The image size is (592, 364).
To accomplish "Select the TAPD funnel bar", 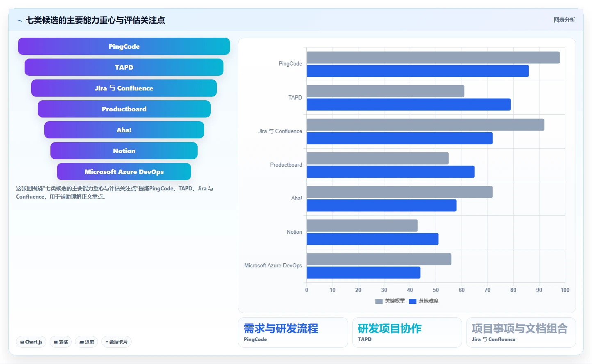I will click(x=124, y=67).
